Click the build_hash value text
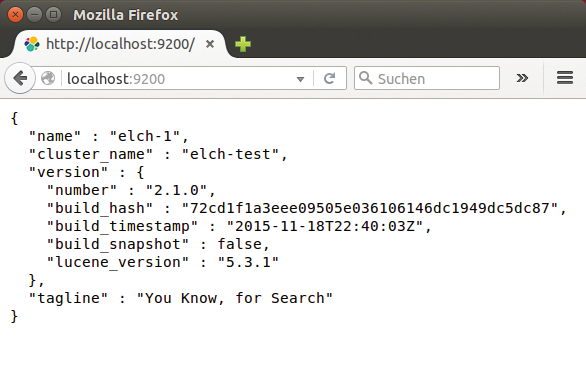Image resolution: width=586 pixels, height=378 pixels. 374,208
